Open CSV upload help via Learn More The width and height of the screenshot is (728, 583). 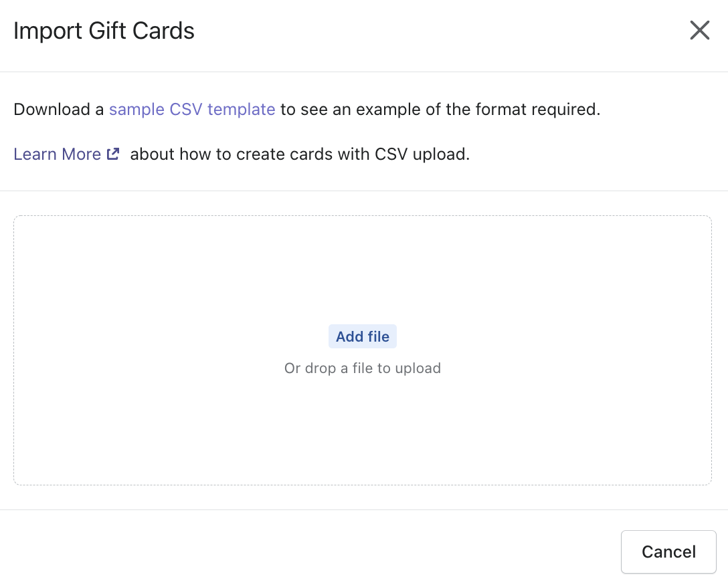point(58,154)
